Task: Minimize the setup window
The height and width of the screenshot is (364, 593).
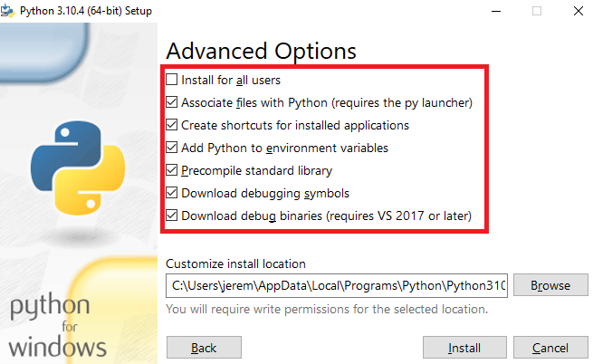Action: (496, 12)
